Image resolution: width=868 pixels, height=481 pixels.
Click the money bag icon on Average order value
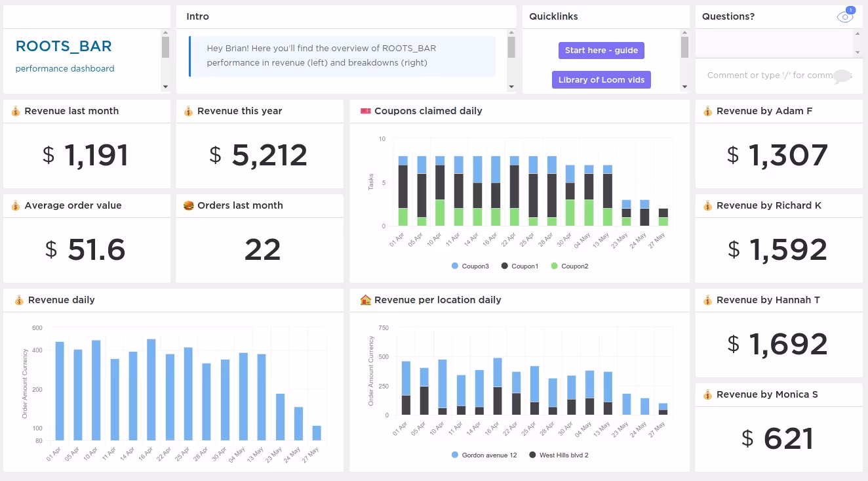[14, 205]
